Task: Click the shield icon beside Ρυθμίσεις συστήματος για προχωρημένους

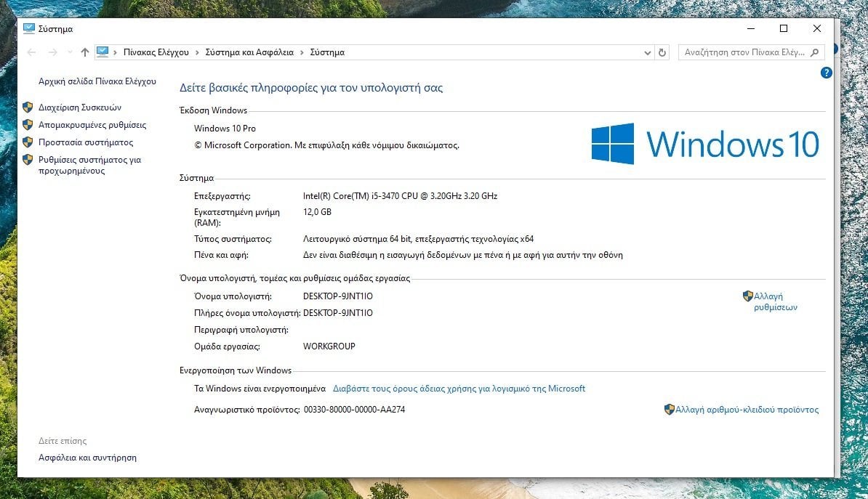Action: [28, 160]
